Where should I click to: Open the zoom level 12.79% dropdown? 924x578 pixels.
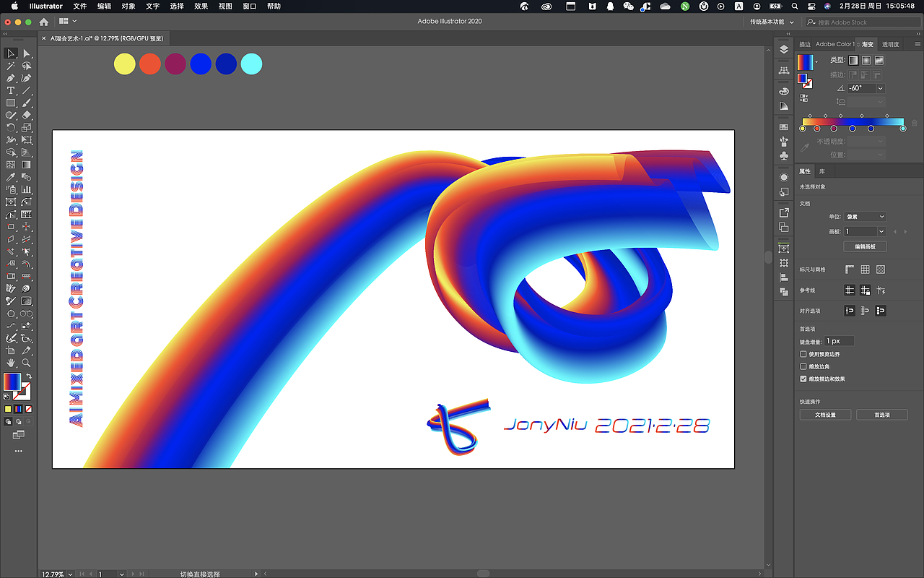point(71,574)
